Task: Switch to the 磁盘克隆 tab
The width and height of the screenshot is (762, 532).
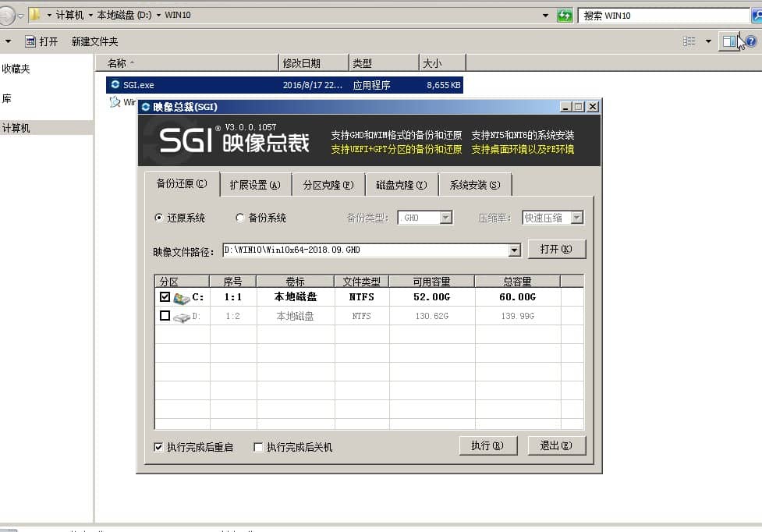Action: (x=402, y=184)
